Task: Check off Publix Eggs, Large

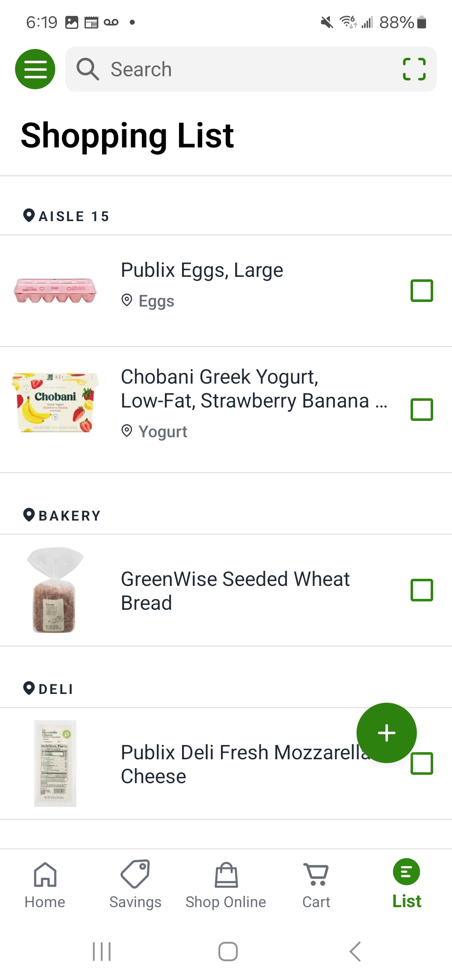Action: [421, 291]
